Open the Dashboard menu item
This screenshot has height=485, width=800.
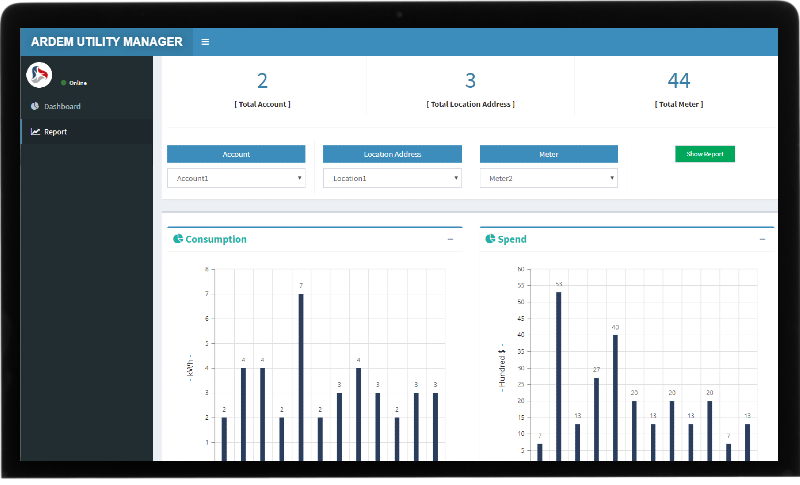62,106
